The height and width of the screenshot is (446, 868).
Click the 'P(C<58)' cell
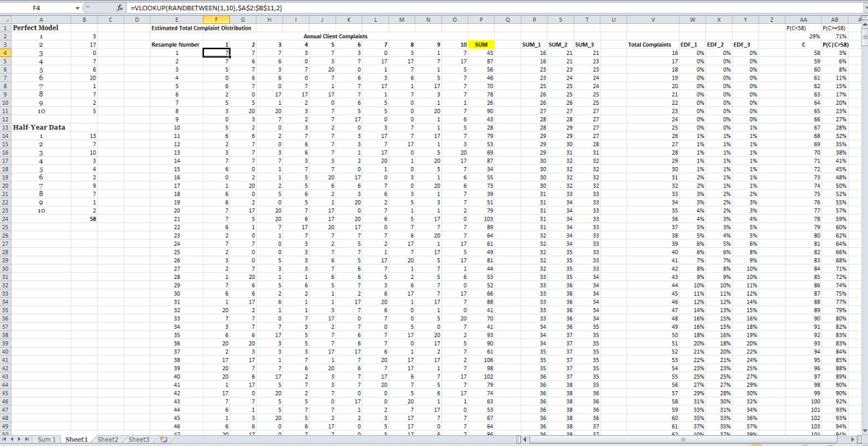click(804, 27)
